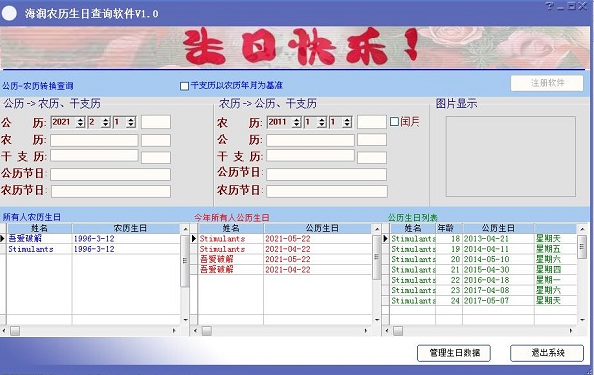Click the 注册软件 register button
594x375 pixels.
pos(547,83)
